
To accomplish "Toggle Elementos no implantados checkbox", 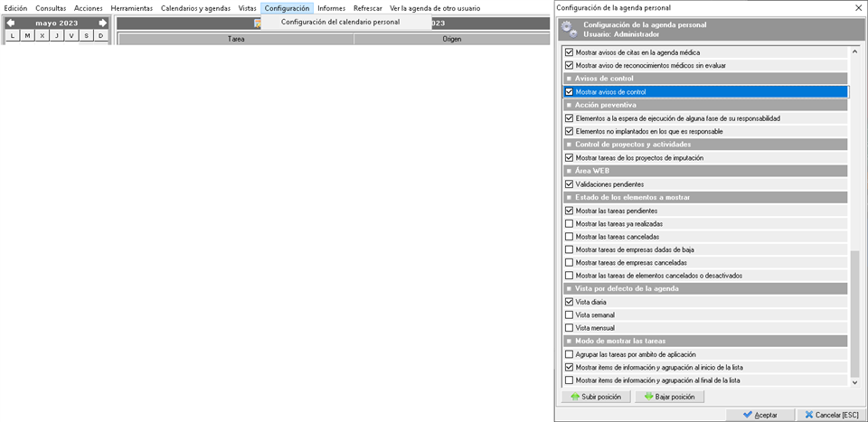I will 569,132.
